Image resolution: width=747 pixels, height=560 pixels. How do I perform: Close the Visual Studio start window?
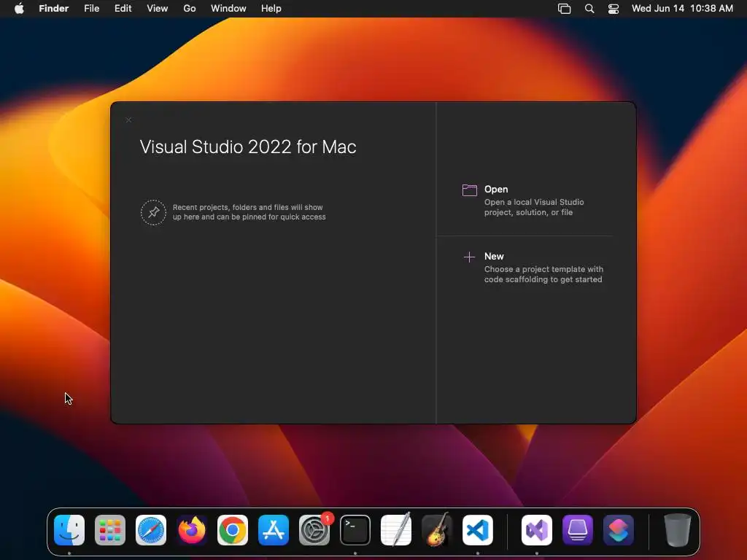tap(128, 120)
